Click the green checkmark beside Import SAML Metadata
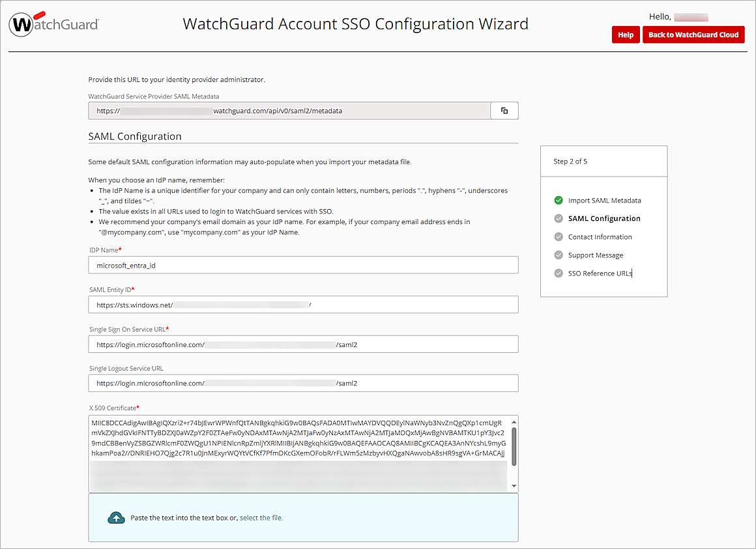 tap(558, 200)
